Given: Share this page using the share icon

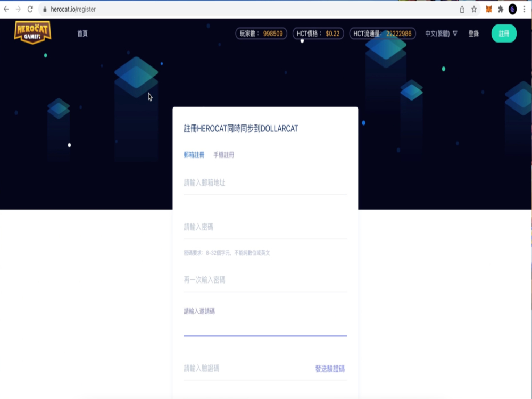Looking at the screenshot, I should pos(462,10).
